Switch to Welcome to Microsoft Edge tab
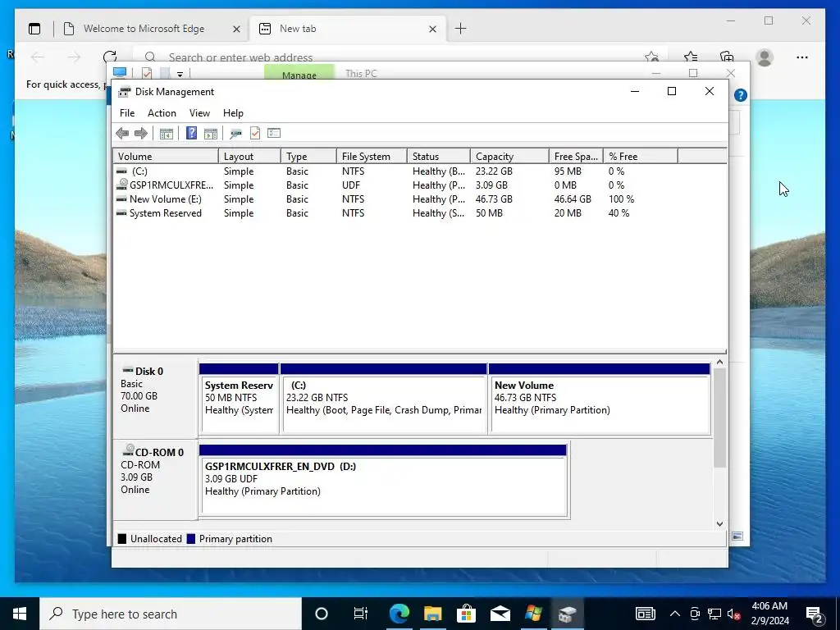 [x=144, y=29]
